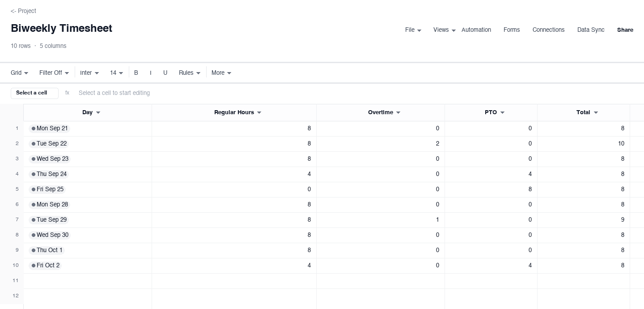Select row number 11 header
644x309 pixels.
[12, 281]
